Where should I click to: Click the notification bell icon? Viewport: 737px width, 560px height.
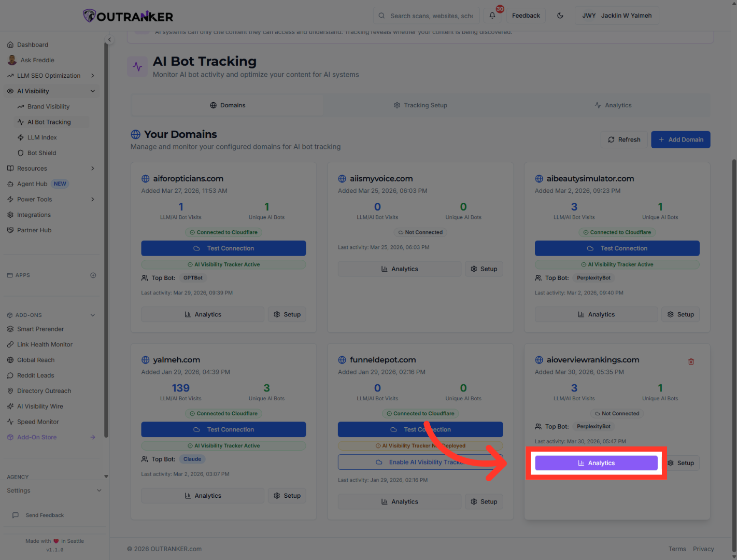491,16
